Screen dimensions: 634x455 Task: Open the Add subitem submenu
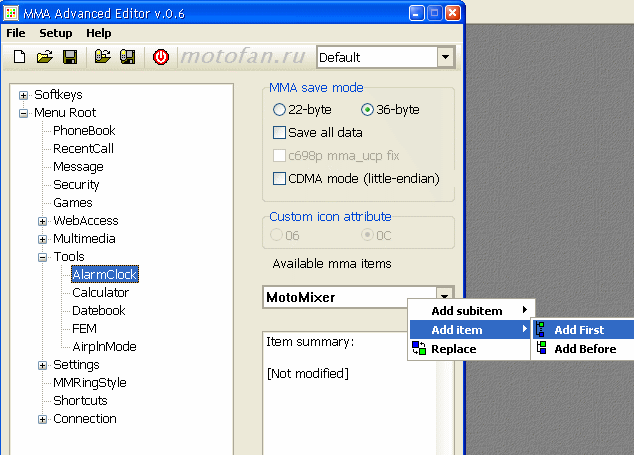click(471, 311)
